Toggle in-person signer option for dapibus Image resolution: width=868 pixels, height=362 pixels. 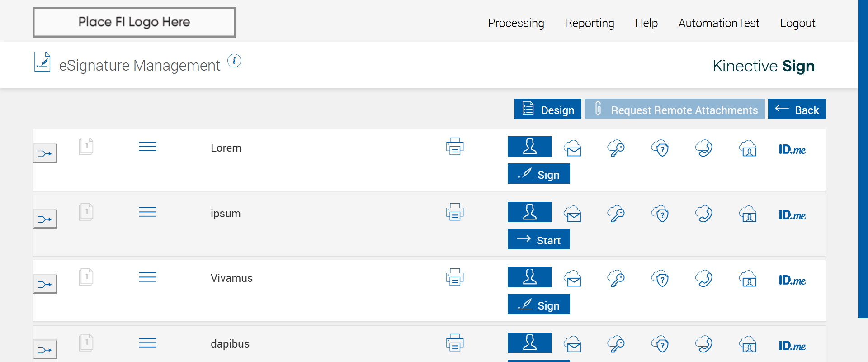529,343
